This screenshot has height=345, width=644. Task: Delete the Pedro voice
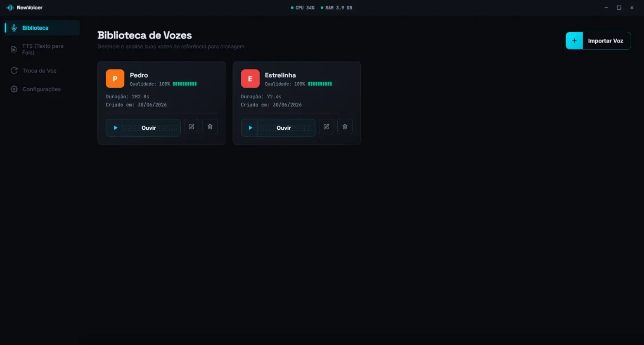point(210,126)
